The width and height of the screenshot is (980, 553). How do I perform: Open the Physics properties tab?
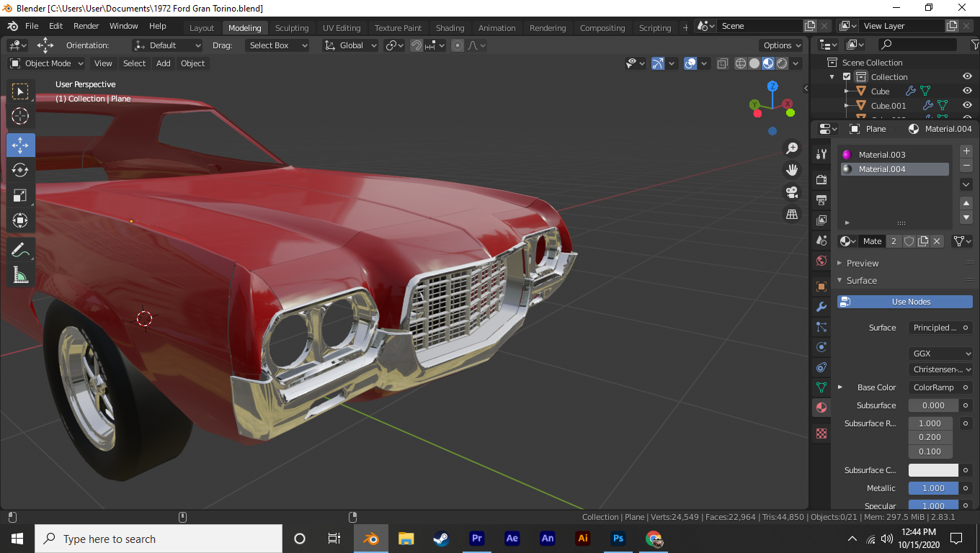click(x=821, y=347)
